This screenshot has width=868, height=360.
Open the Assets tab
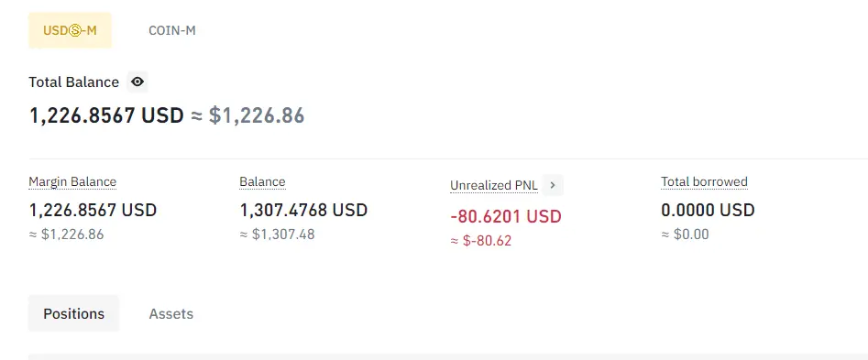click(171, 313)
